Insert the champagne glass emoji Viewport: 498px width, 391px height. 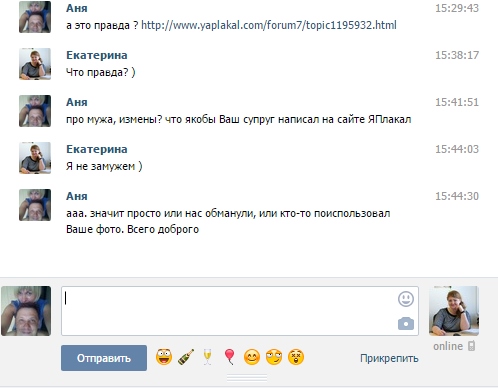tap(207, 357)
